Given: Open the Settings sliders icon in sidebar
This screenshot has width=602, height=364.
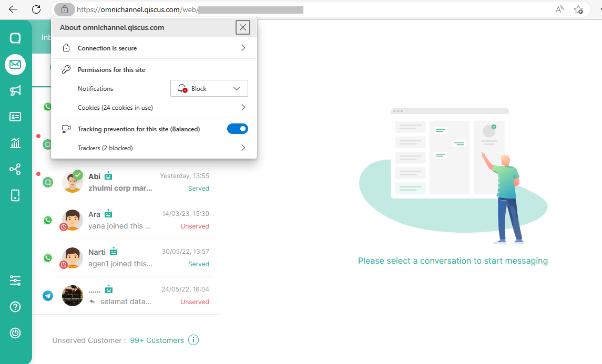Looking at the screenshot, I should [15, 281].
